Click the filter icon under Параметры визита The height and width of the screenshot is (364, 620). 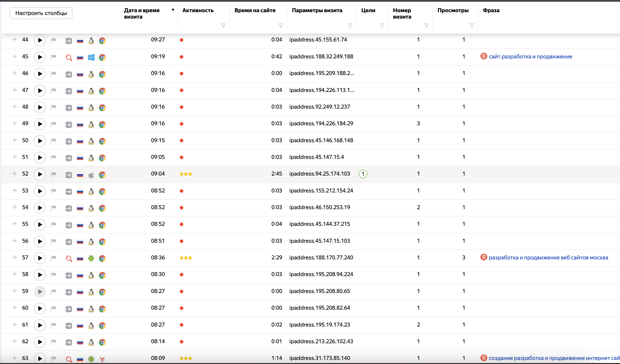pos(350,26)
